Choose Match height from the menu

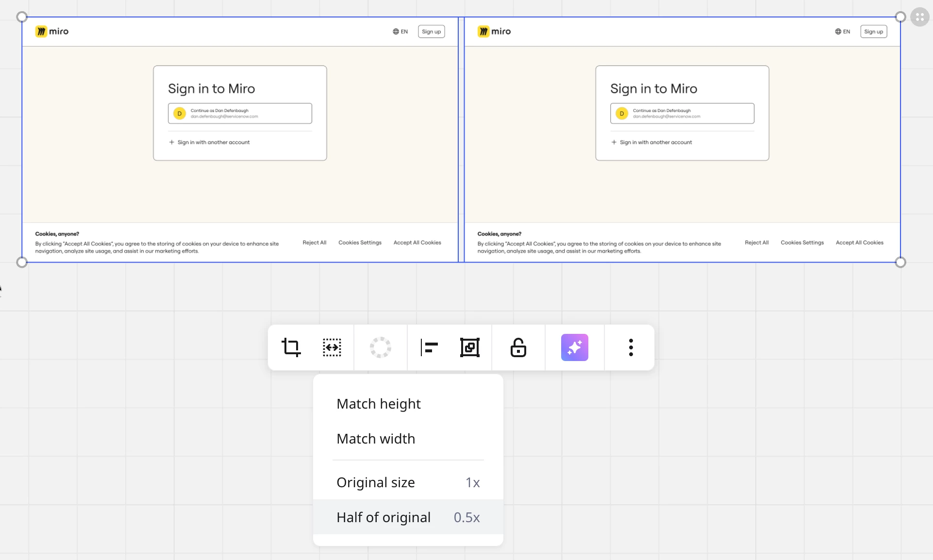pyautogui.click(x=379, y=404)
